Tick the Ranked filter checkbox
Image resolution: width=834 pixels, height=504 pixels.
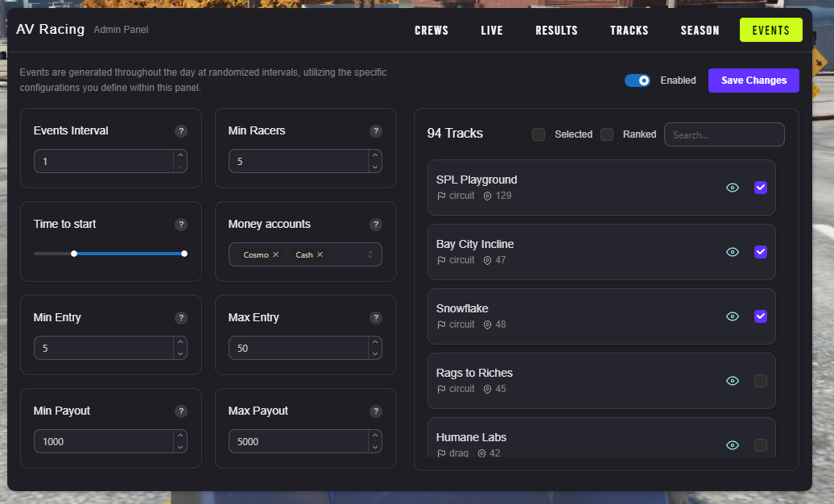[x=607, y=134]
